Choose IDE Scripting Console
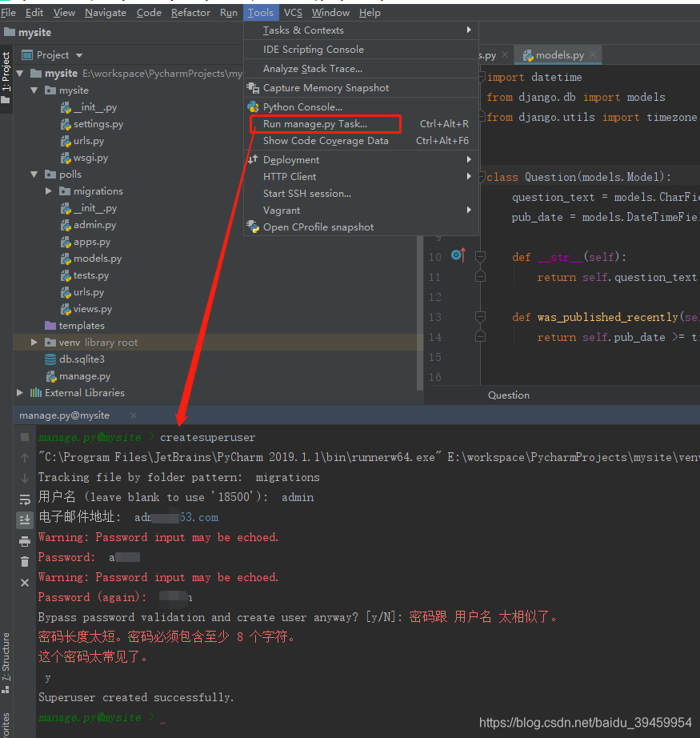The height and width of the screenshot is (738, 700). [x=362, y=50]
